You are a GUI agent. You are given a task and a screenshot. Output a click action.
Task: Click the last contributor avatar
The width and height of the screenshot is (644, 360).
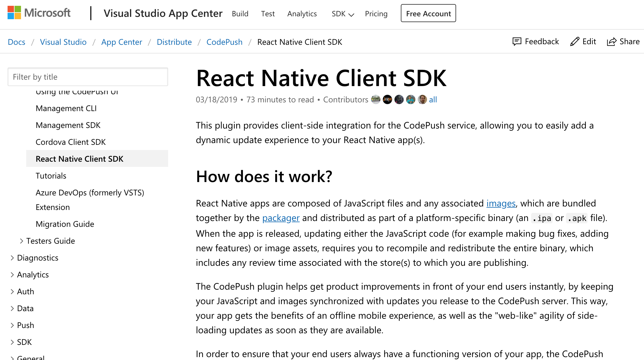[422, 99]
